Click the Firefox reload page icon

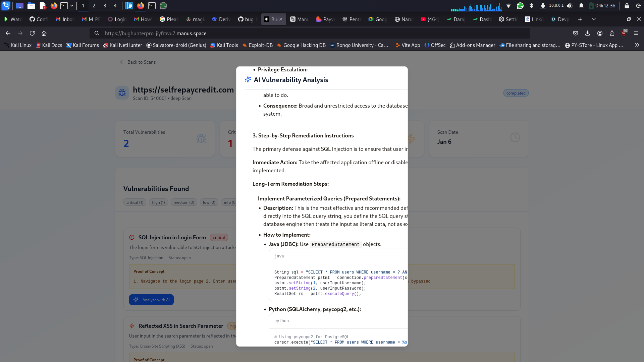32,33
